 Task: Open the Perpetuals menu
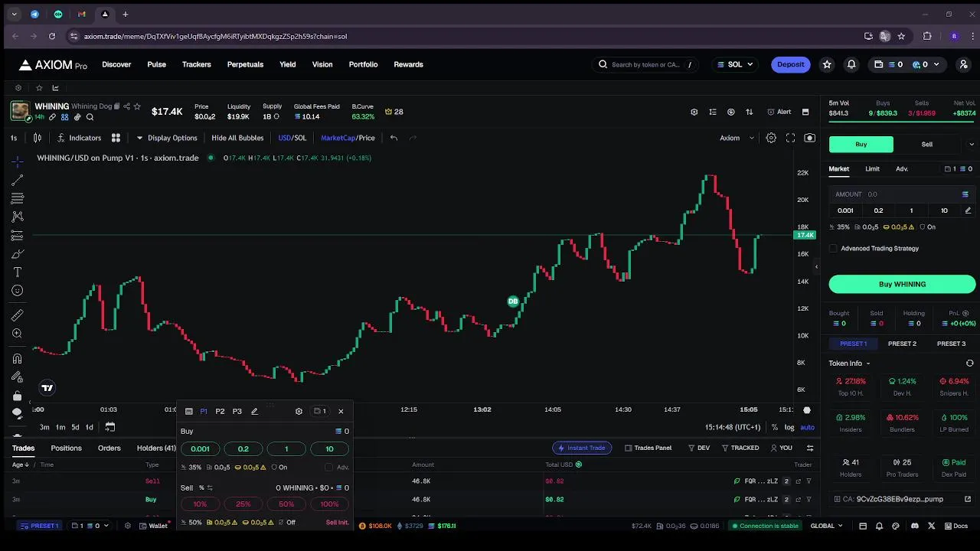[245, 64]
